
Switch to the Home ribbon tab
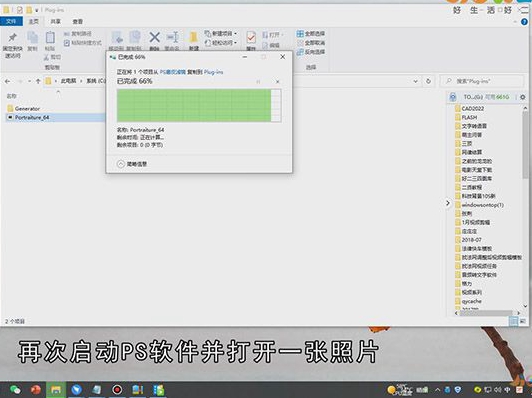coord(34,21)
